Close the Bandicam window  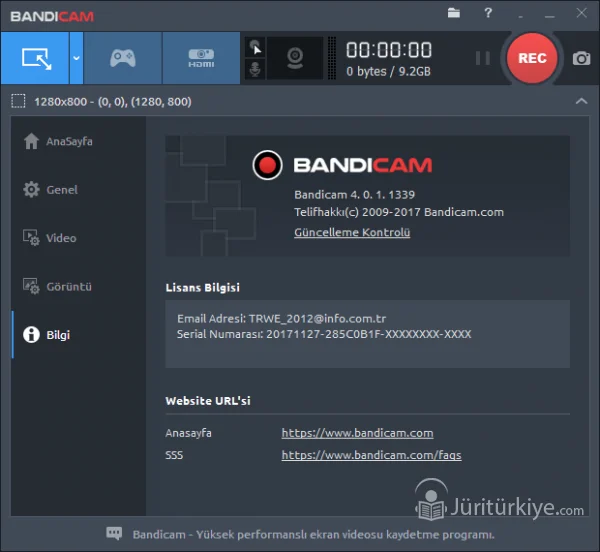(x=582, y=13)
